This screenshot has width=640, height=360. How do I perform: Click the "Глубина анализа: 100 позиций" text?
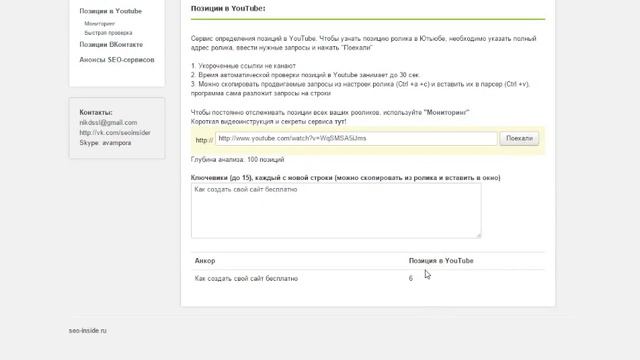238,160
